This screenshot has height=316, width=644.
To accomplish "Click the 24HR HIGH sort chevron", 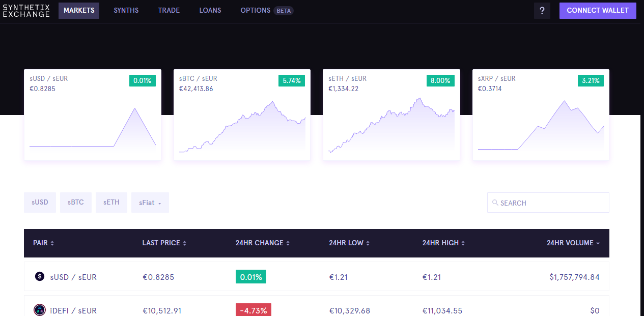I will tap(462, 243).
